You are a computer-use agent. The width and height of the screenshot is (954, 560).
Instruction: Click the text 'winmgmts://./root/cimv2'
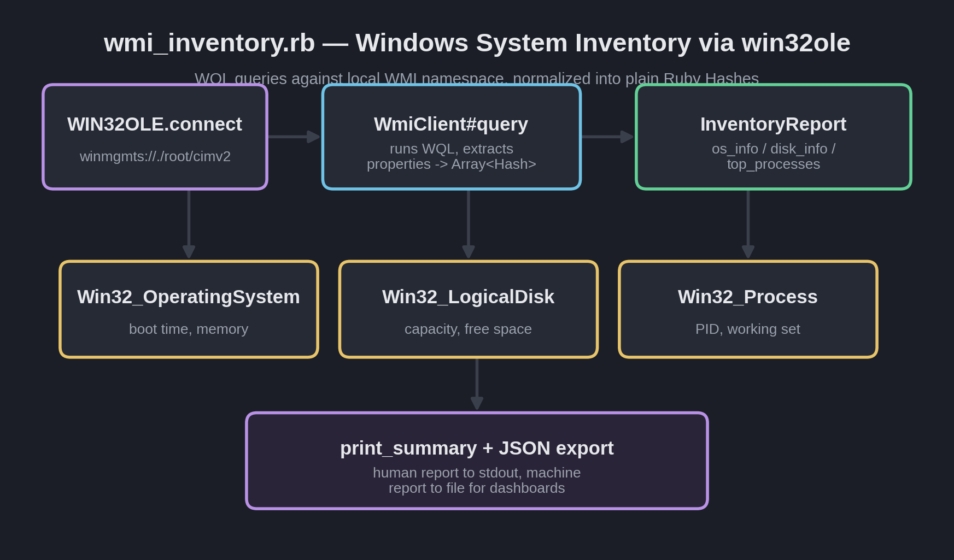[155, 156]
